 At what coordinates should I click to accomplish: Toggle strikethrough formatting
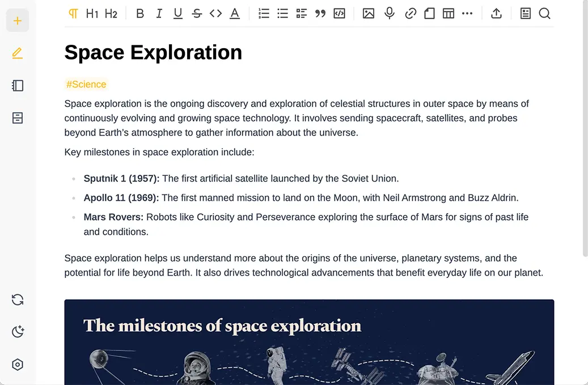point(197,14)
